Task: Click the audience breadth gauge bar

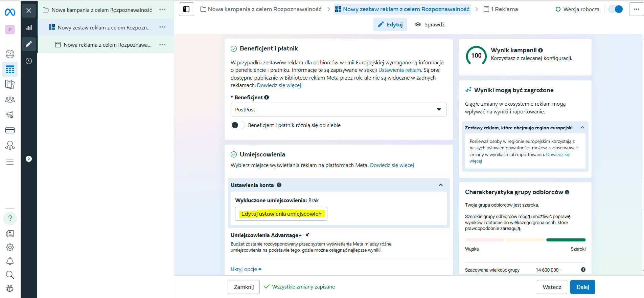Action: [x=525, y=240]
